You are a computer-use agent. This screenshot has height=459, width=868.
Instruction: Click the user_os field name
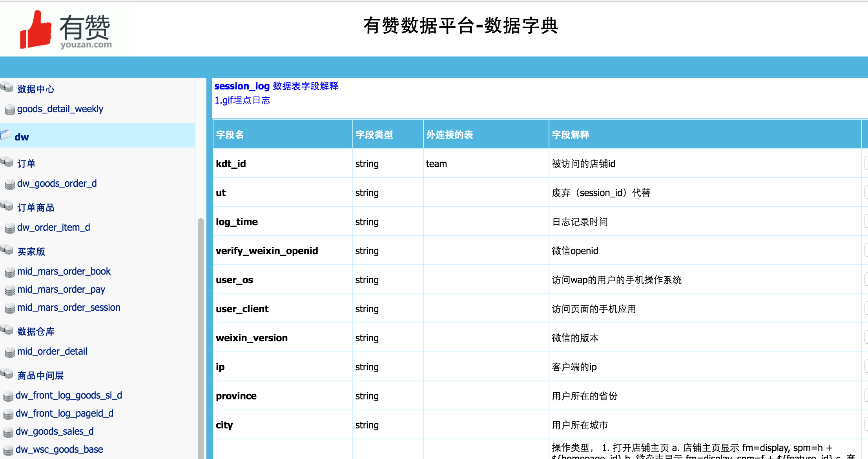234,280
